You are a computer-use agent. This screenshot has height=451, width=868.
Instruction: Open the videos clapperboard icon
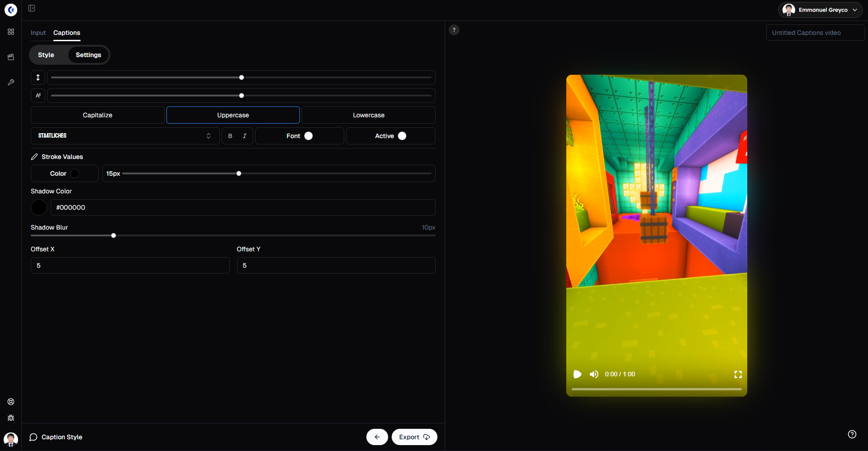(11, 57)
